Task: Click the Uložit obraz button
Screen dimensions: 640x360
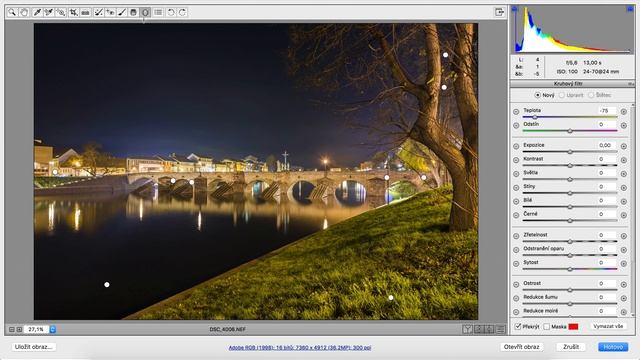Action: click(33, 347)
